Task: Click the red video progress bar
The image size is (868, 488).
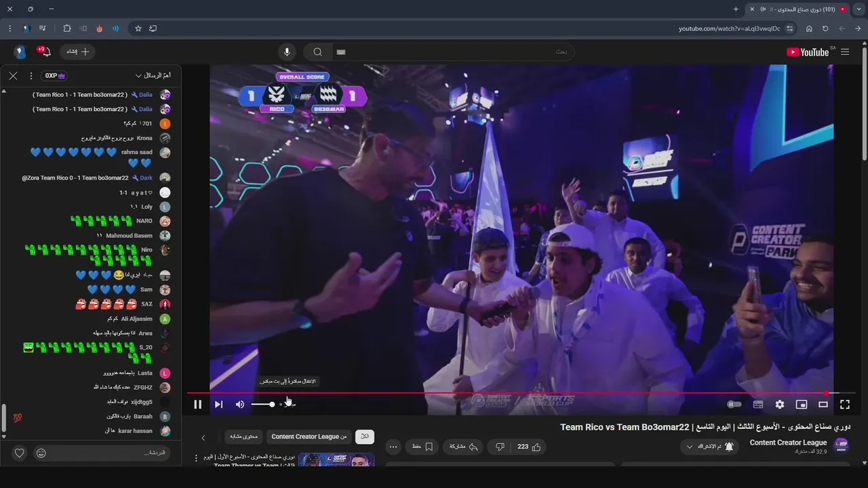Action: pyautogui.click(x=507, y=393)
